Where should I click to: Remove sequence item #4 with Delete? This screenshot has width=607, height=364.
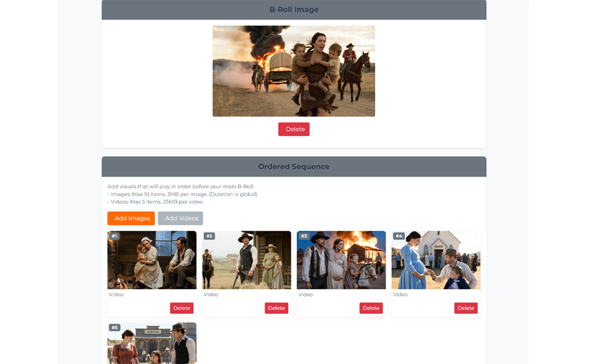466,308
